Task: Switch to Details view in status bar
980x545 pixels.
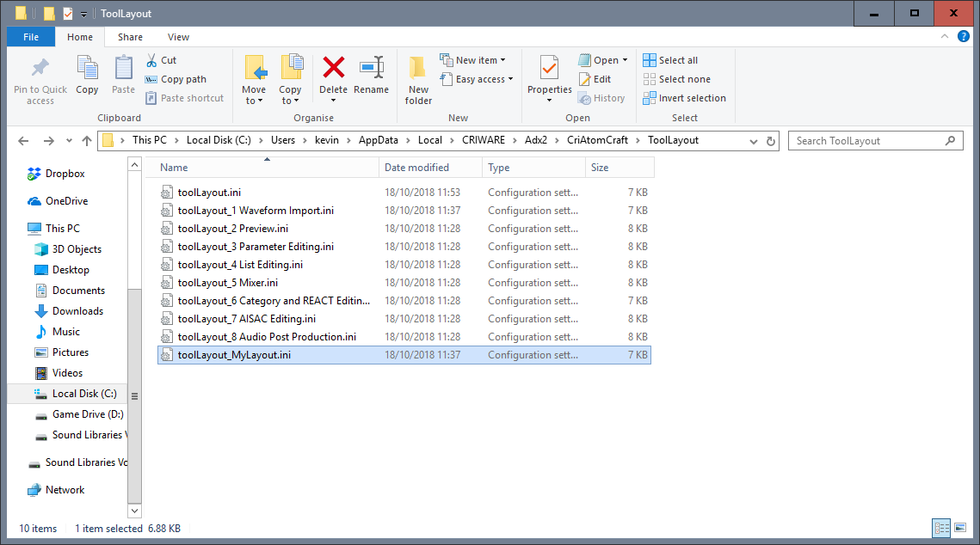Action: coord(942,528)
